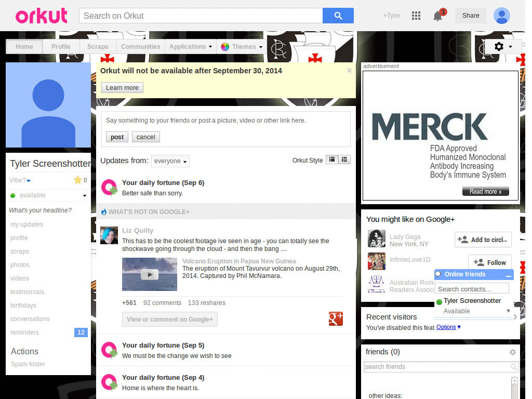Focus the Search on Orkut field
Image resolution: width=532 pixels, height=399 pixels.
point(201,16)
